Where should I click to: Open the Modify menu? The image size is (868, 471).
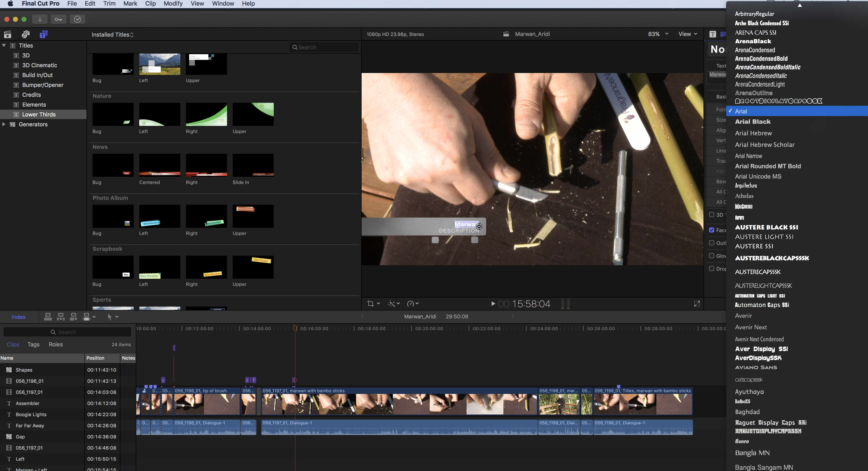click(173, 4)
